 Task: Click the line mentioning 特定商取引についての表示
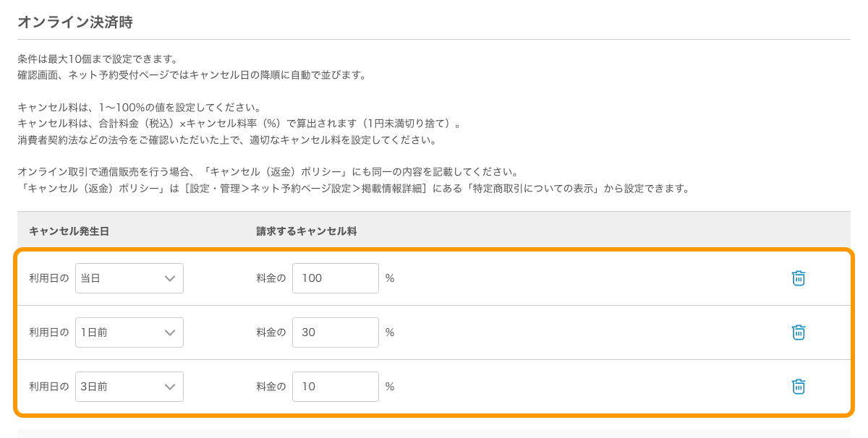coord(353,189)
